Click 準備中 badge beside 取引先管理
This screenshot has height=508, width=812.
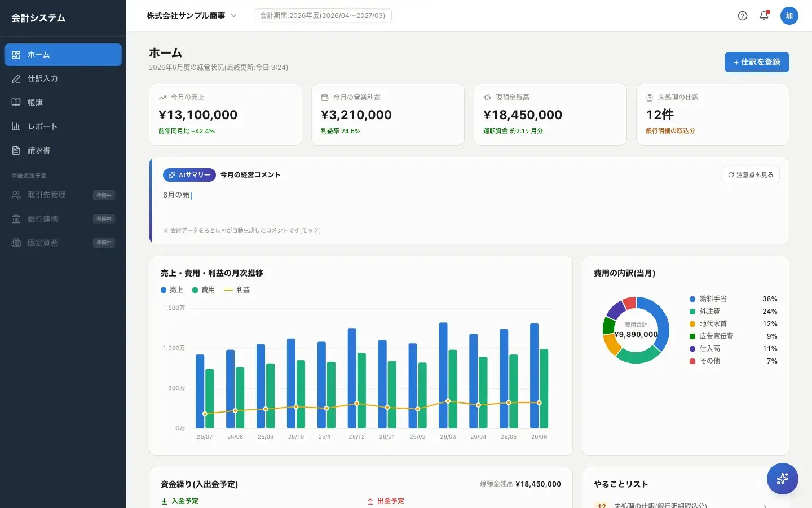pyautogui.click(x=104, y=195)
